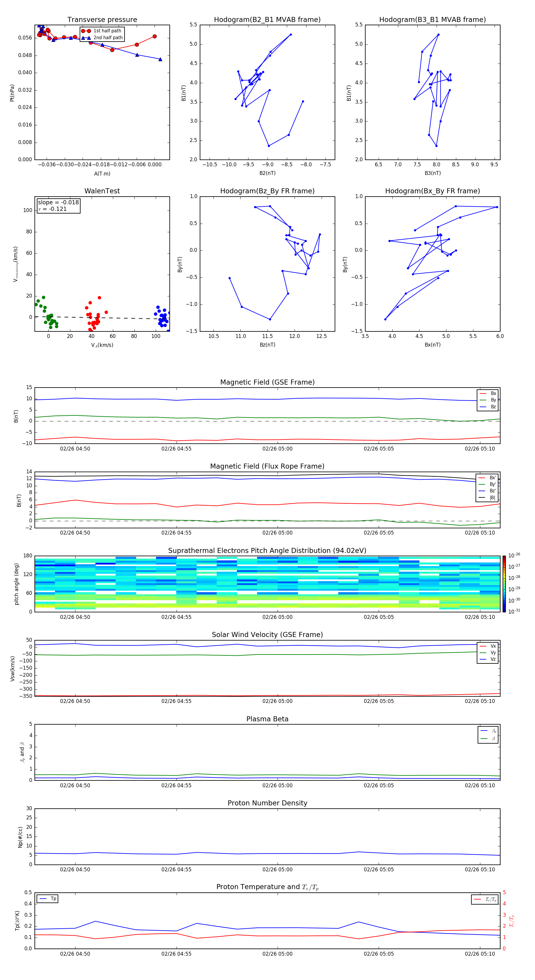This screenshot has height=980, width=535.
Task: Select the "r = -0.121" annotation
Action: click(x=53, y=209)
